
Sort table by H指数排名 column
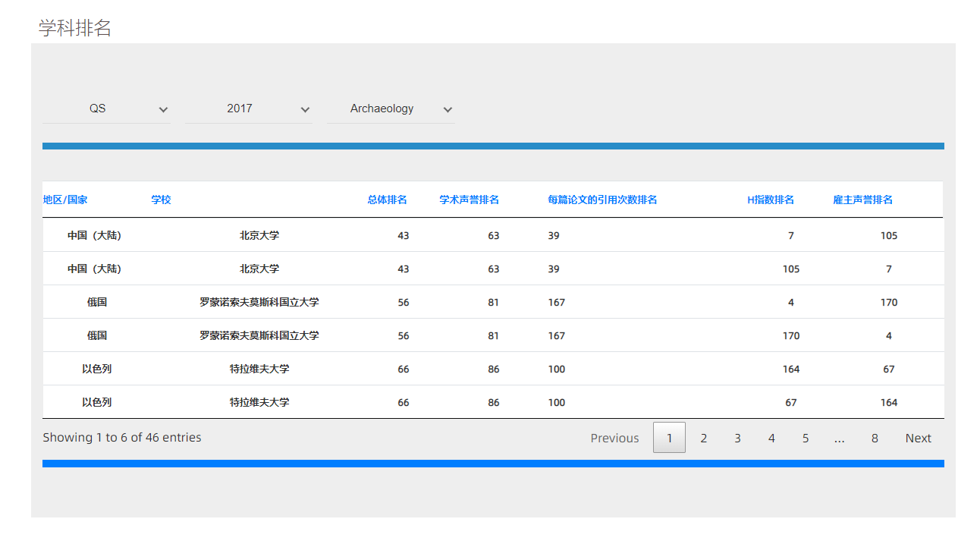pos(771,200)
